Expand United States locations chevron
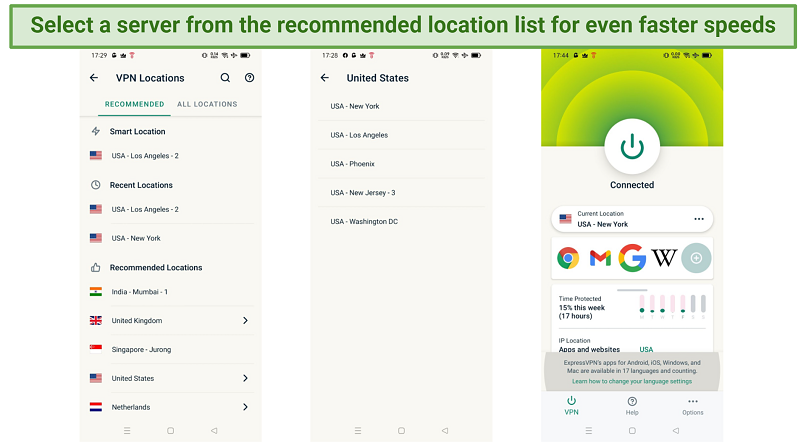This screenshot has width=806, height=446. (x=245, y=378)
